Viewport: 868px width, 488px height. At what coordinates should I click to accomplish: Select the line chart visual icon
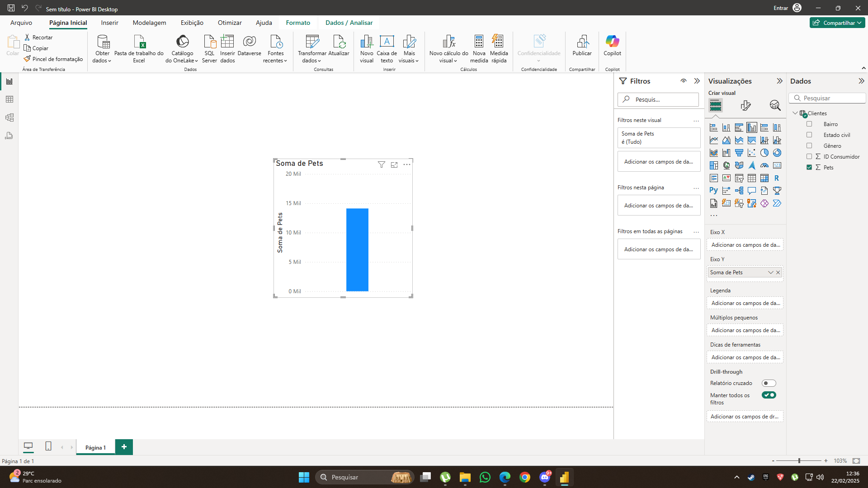click(x=714, y=140)
